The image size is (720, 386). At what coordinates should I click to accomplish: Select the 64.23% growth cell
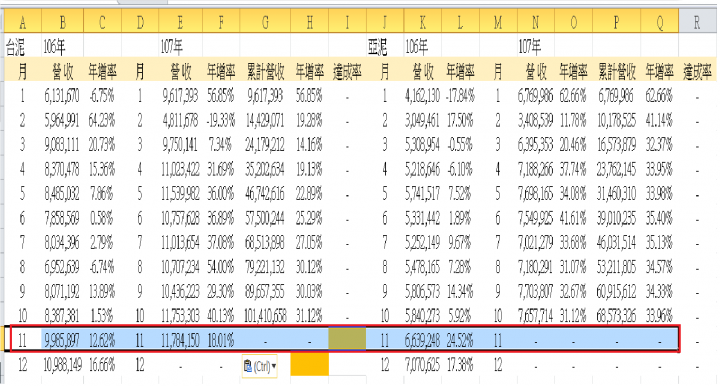(x=102, y=120)
